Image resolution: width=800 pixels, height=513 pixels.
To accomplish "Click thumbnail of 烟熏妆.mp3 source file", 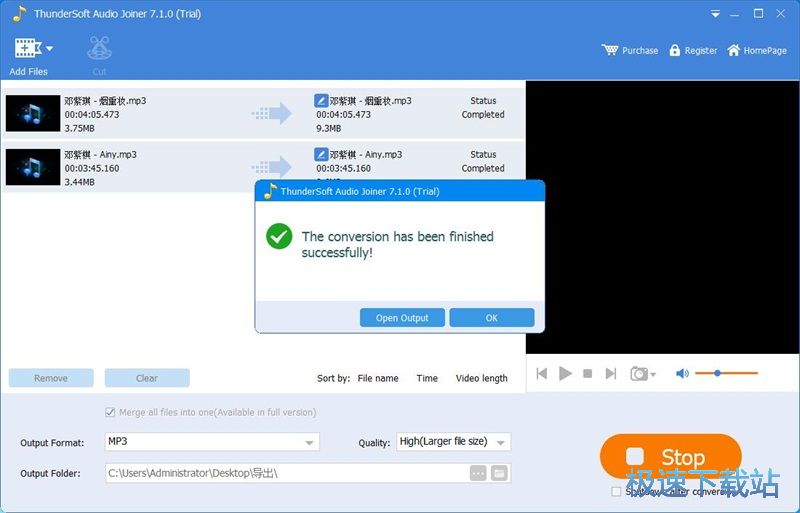I will (33, 114).
